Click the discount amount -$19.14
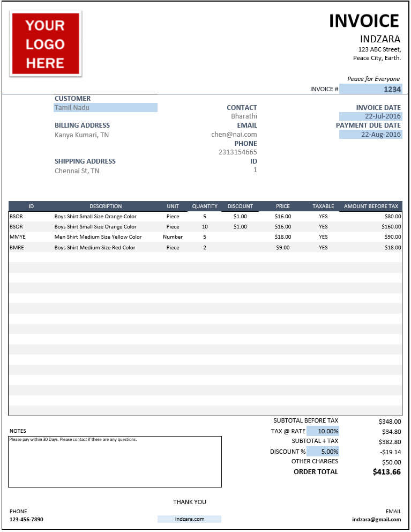The width and height of the screenshot is (411, 532). 390,452
